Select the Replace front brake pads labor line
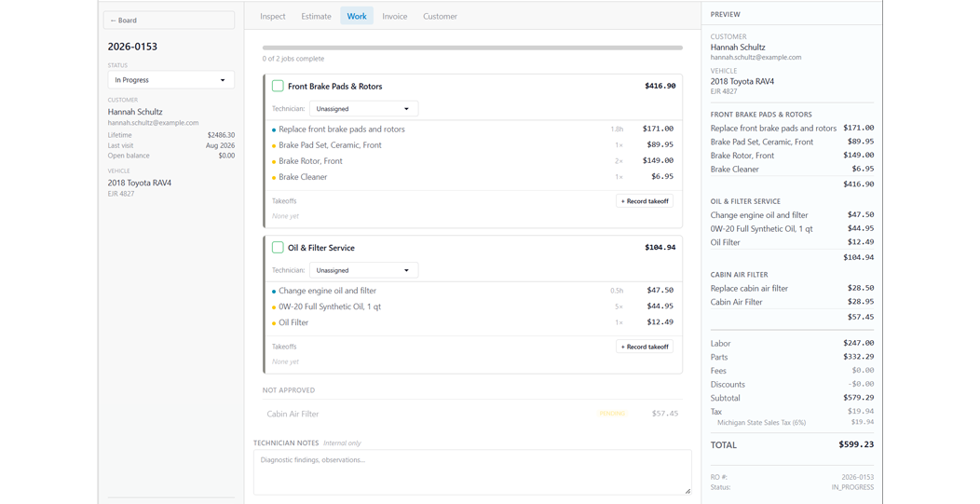The height and width of the screenshot is (504, 980). coord(472,129)
